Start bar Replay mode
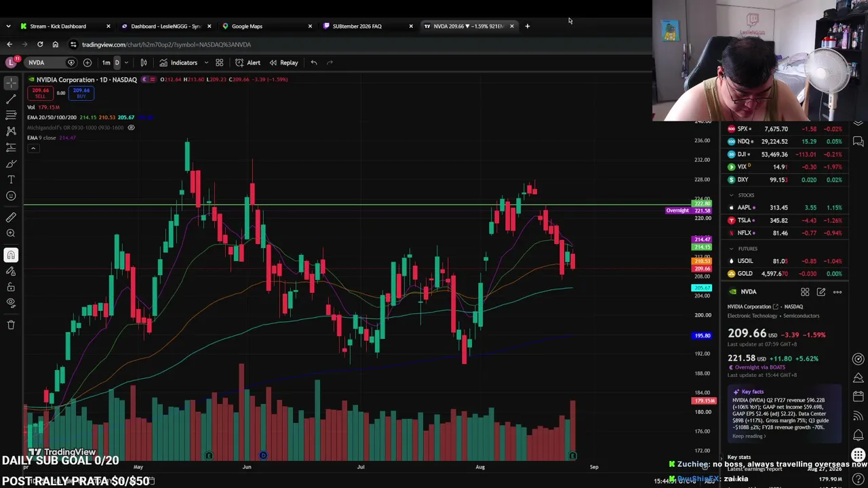The height and width of the screenshot is (488, 868). pyautogui.click(x=283, y=62)
